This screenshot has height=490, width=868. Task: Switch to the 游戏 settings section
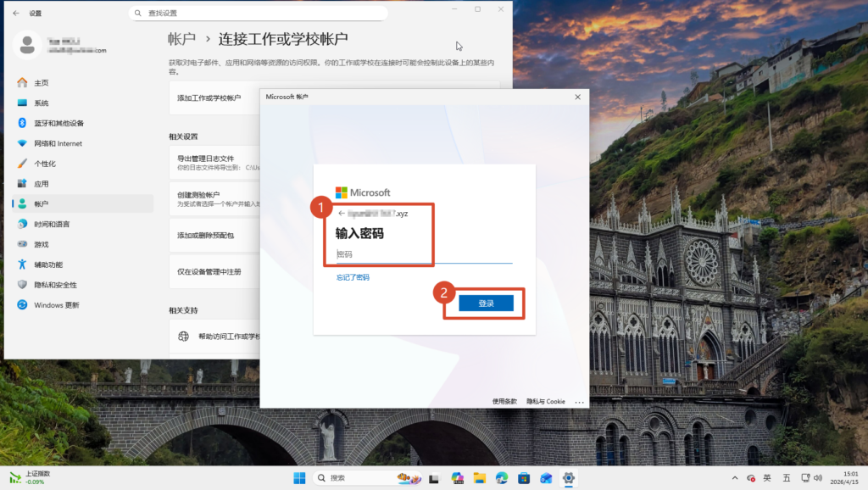(x=41, y=244)
